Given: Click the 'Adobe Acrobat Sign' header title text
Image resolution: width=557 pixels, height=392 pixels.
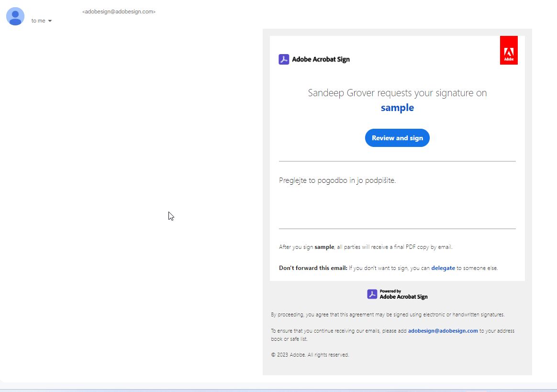Looking at the screenshot, I should pyautogui.click(x=321, y=59).
